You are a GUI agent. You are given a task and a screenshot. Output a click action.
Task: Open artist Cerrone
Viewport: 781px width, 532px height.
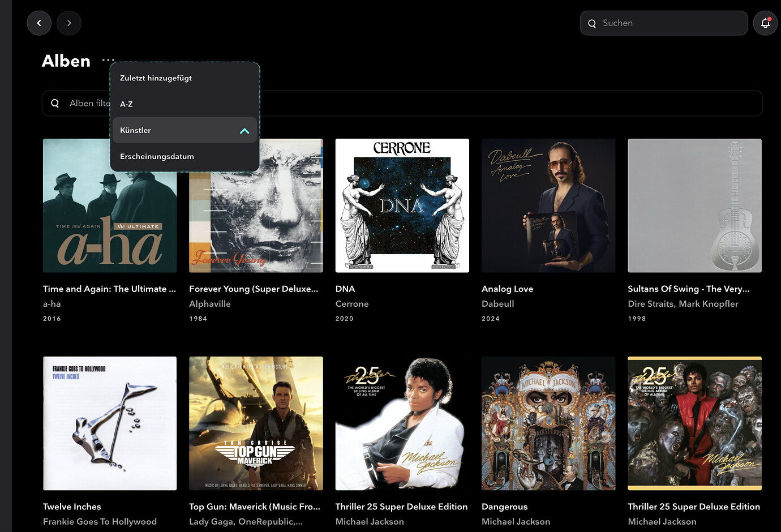pyautogui.click(x=352, y=304)
